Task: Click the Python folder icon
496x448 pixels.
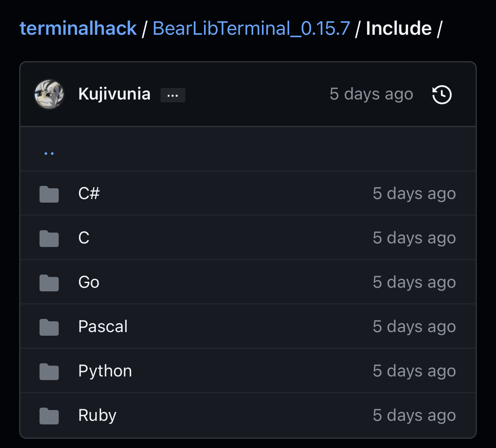Action: pyautogui.click(x=49, y=372)
